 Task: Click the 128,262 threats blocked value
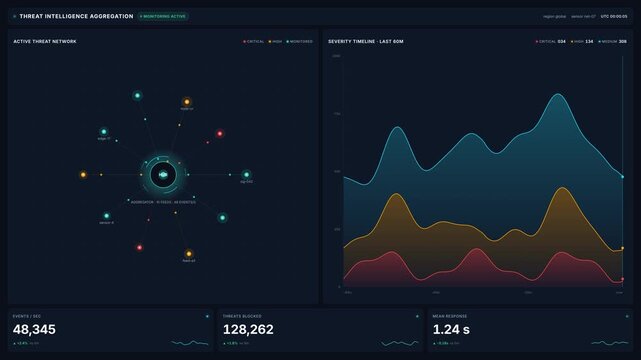point(248,329)
